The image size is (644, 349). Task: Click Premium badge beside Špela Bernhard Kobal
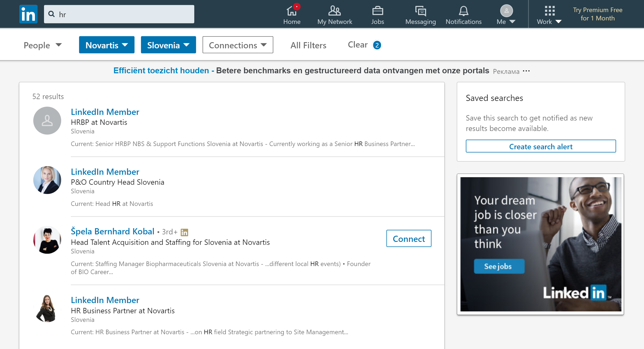(x=184, y=232)
